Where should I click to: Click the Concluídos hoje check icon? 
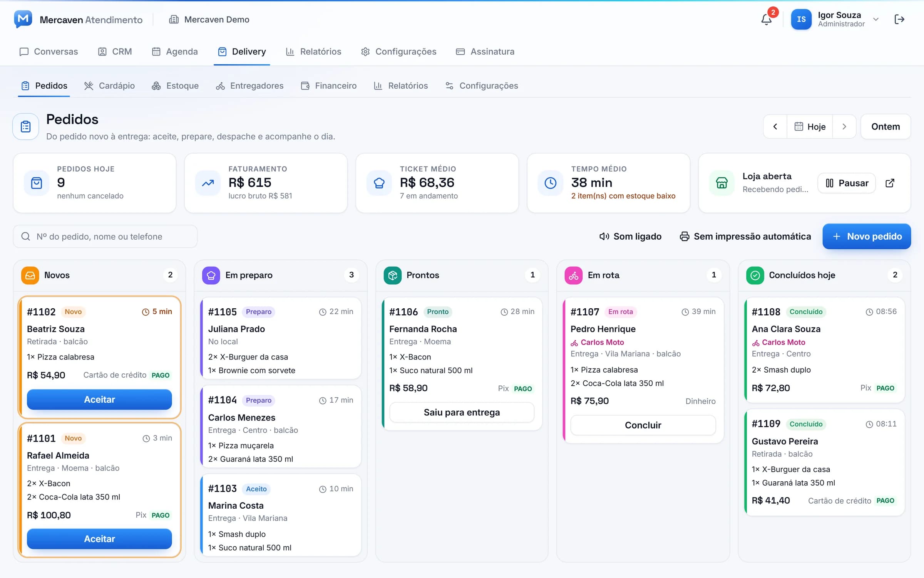[755, 275]
